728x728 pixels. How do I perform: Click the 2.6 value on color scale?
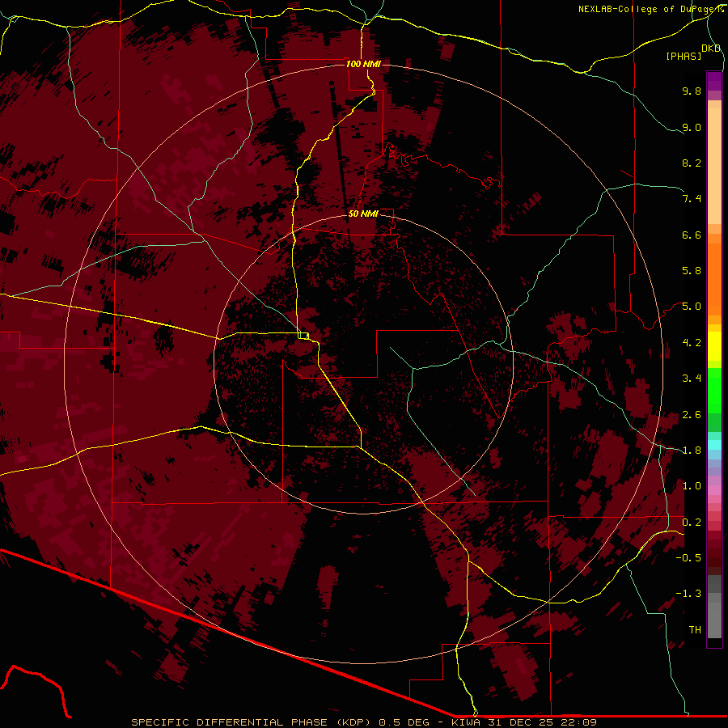692,415
